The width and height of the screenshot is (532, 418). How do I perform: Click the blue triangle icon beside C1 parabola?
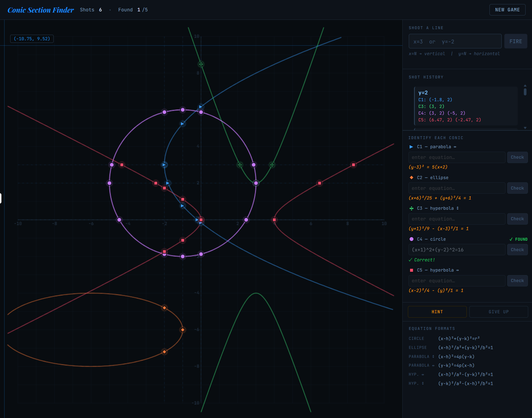[411, 147]
